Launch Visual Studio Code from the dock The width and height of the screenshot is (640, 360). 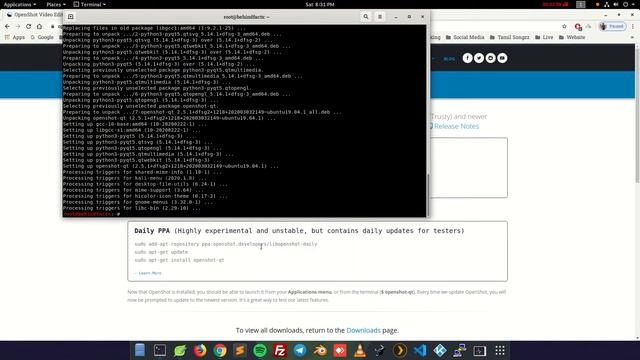coord(420,350)
